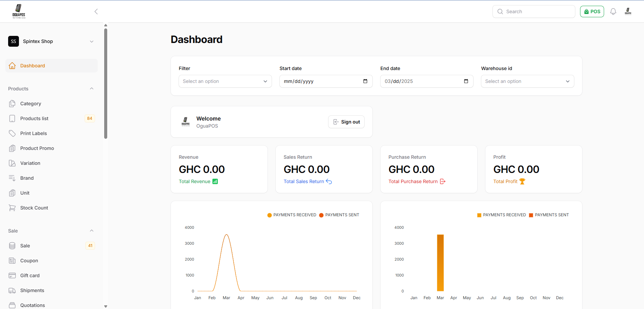Collapse sidebar with the left chevron
Viewport: 644px width, 309px height.
96,12
